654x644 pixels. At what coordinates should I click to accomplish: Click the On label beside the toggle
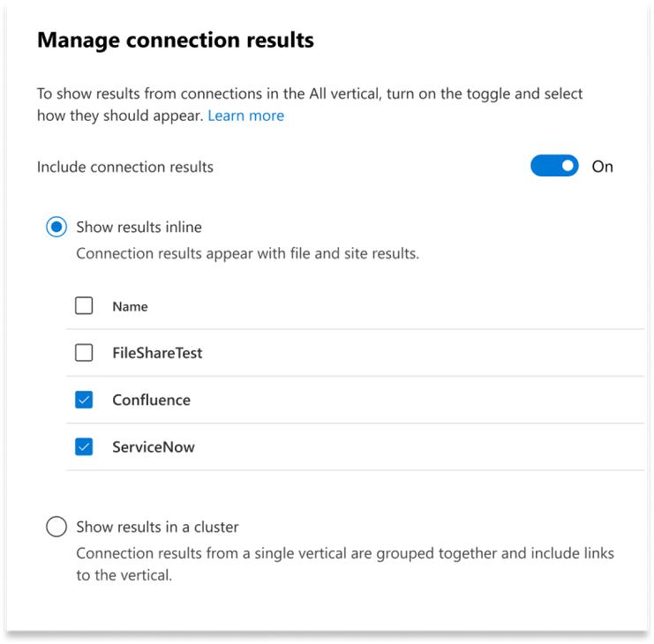point(602,167)
